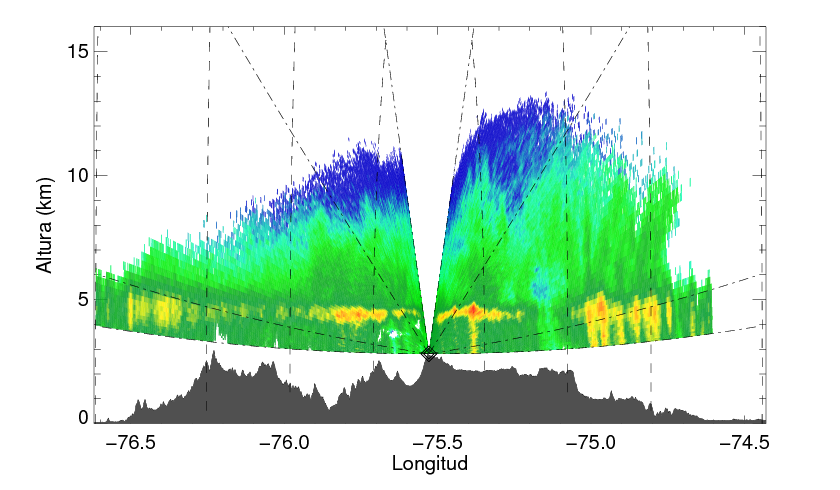
Task: Click the radar location diamond marker
Action: click(429, 353)
